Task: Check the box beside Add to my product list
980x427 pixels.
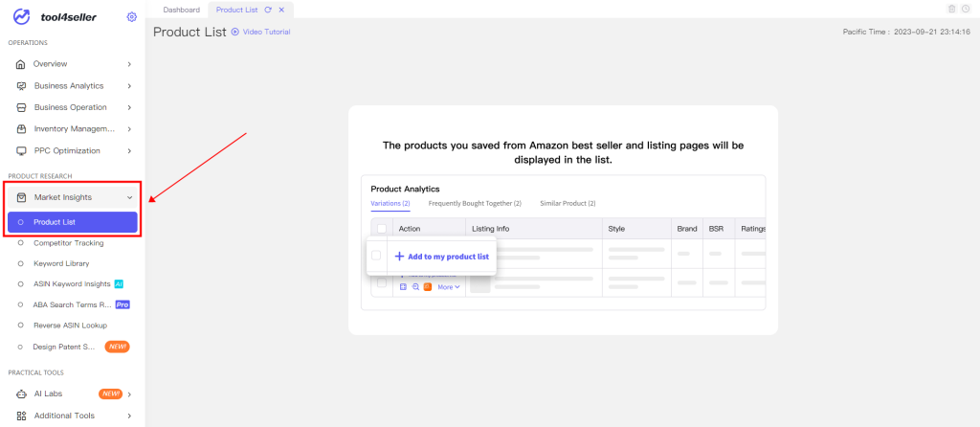Action: pos(375,255)
